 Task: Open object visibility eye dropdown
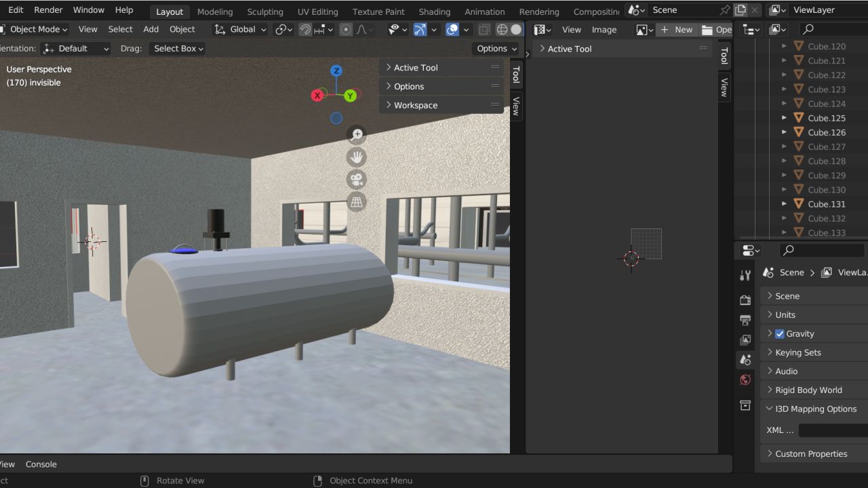coord(397,29)
